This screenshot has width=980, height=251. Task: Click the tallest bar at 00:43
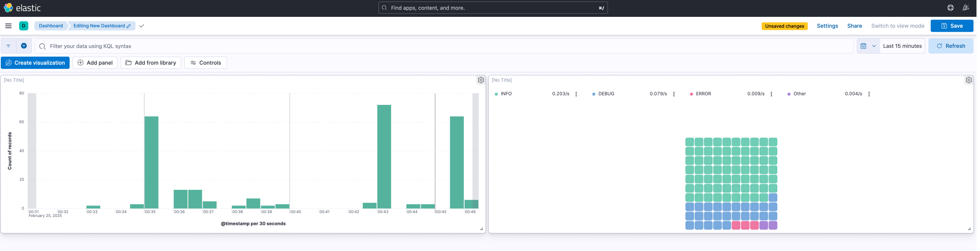click(x=384, y=156)
